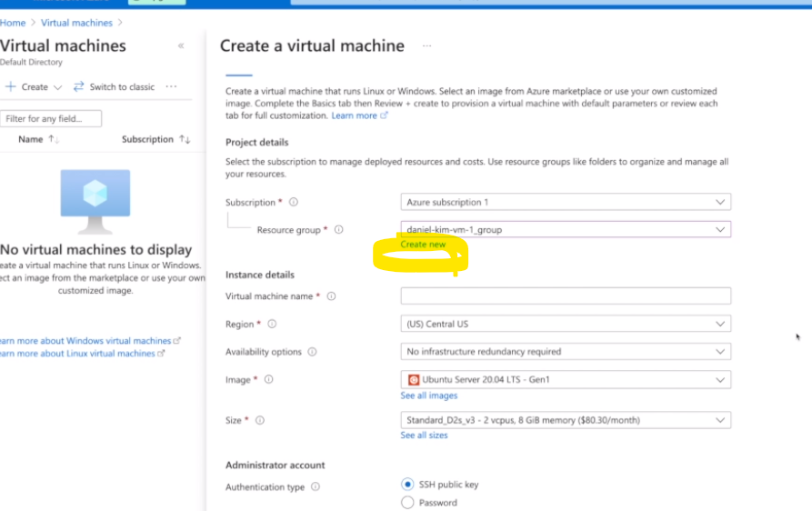Open See all images link
Image resolution: width=812 pixels, height=511 pixels.
point(429,396)
